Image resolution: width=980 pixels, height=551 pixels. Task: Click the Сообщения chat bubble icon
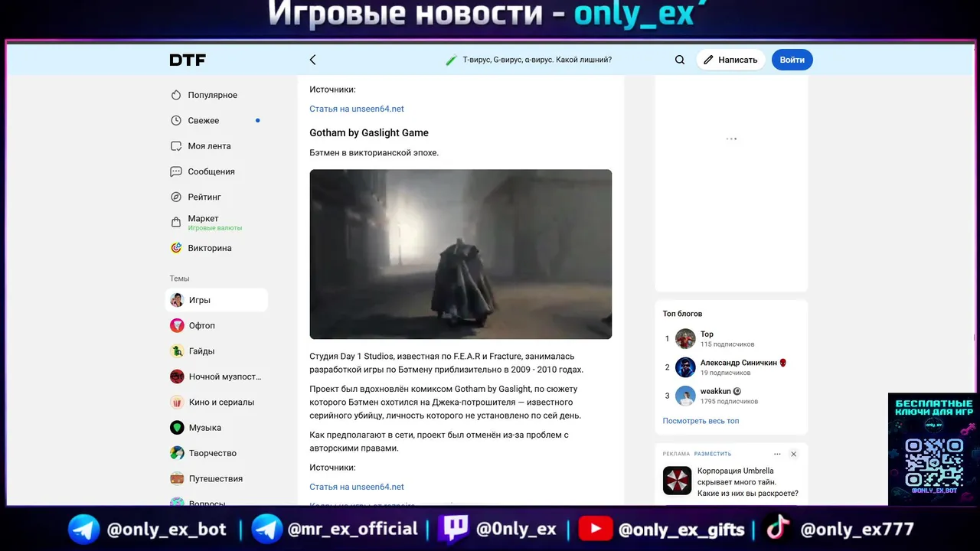pyautogui.click(x=176, y=171)
